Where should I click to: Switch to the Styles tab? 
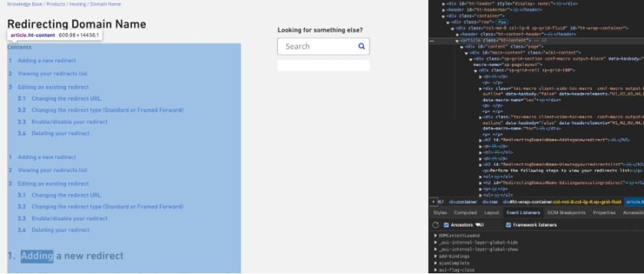click(440, 212)
